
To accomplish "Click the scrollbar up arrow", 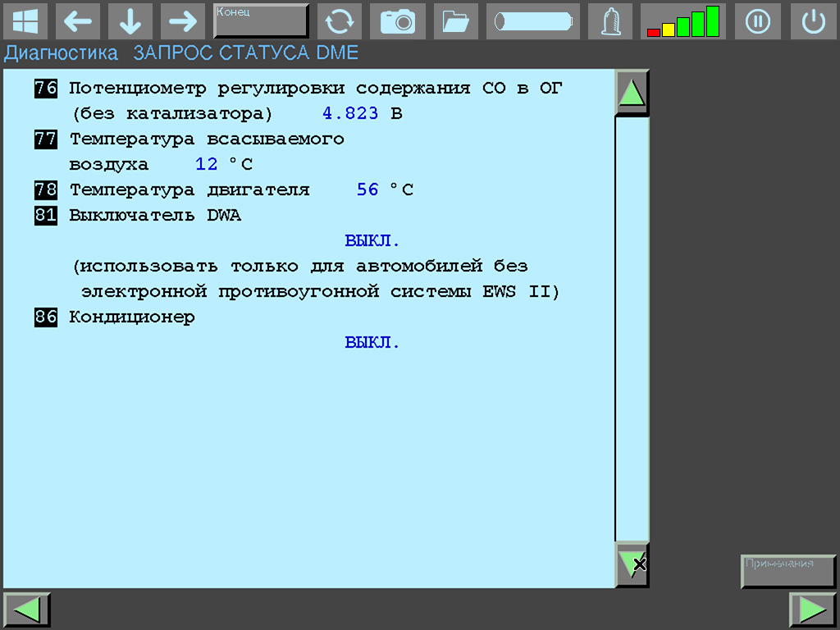I will tap(632, 91).
